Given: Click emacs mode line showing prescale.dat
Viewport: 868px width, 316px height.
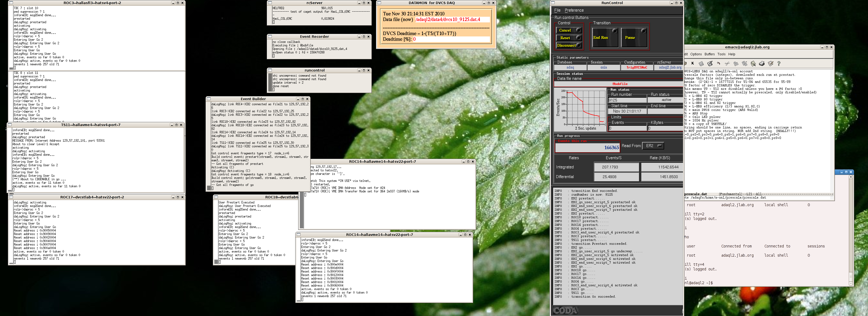Looking at the screenshot, I should pos(758,194).
